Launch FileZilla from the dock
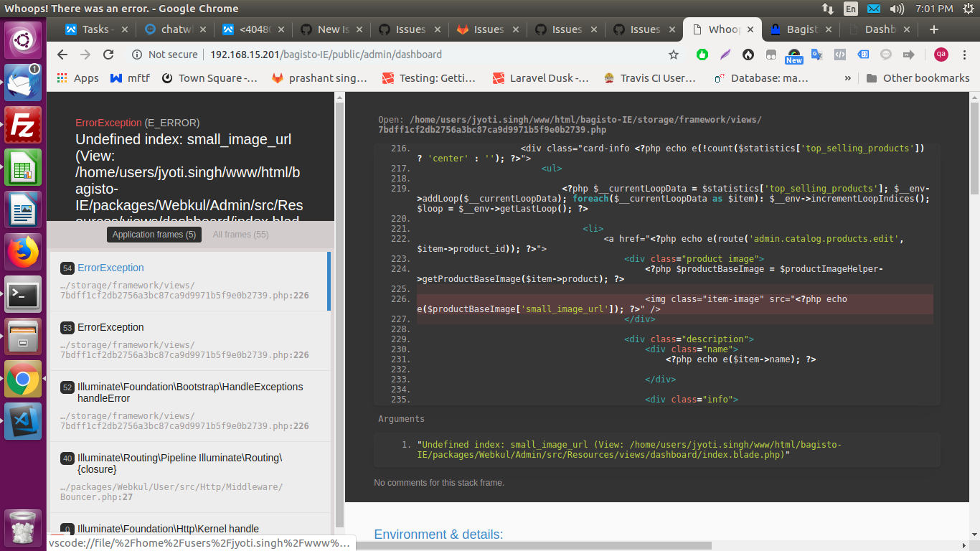 click(22, 126)
